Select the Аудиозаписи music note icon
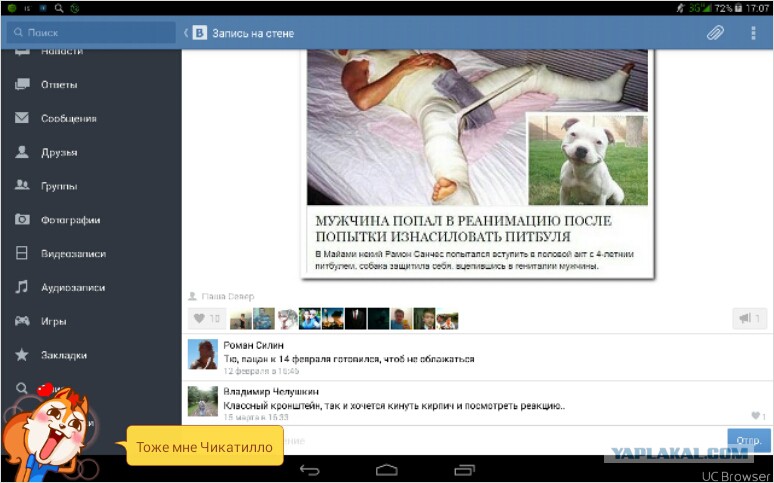774x483 pixels. 22,287
